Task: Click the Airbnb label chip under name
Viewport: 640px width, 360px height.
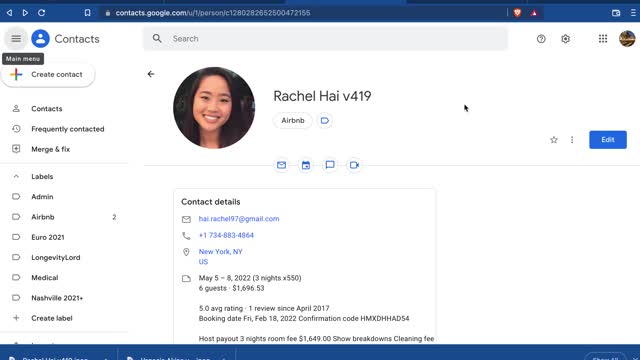Action: 293,120
